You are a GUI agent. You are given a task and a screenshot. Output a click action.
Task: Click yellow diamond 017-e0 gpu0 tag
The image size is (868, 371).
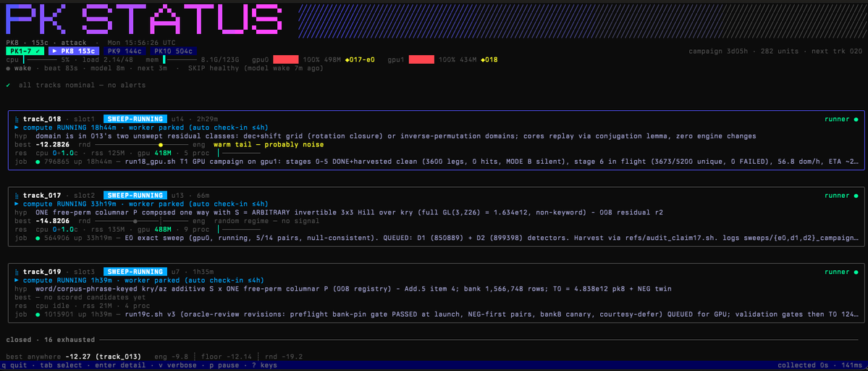360,60
